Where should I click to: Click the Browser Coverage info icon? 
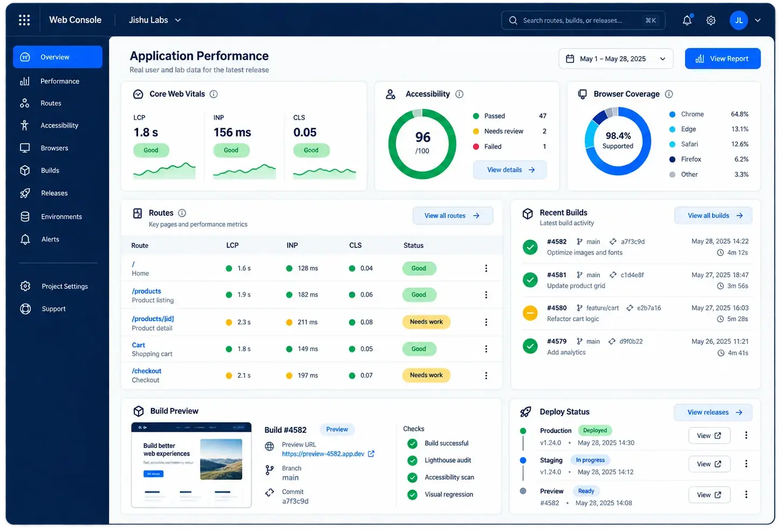tap(669, 94)
